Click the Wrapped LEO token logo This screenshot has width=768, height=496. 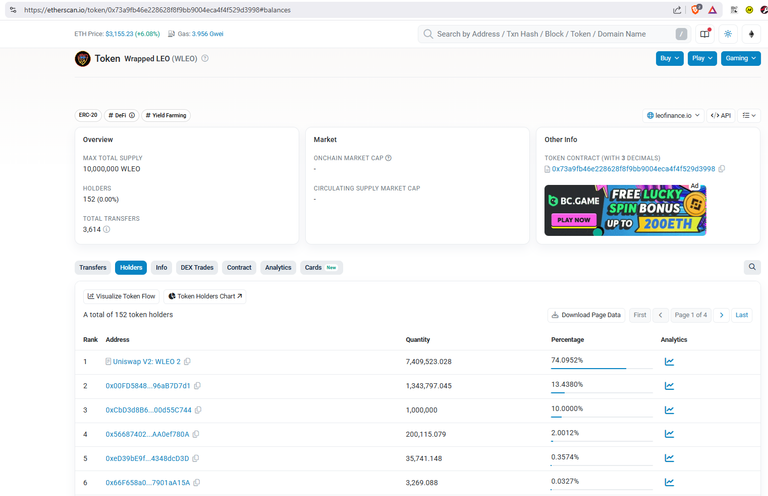coord(83,59)
